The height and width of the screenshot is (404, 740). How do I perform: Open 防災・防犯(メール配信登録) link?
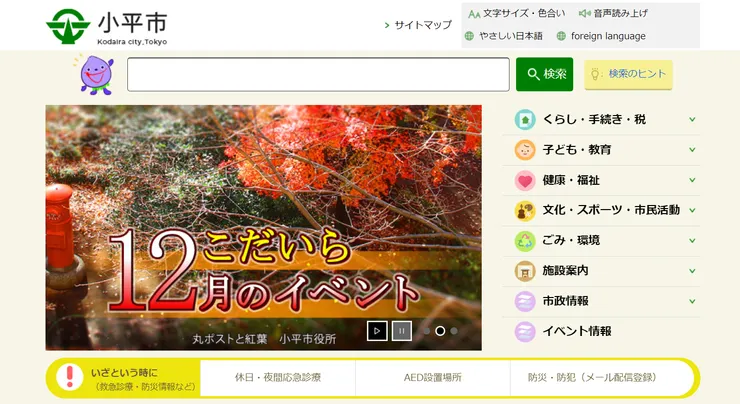click(592, 378)
